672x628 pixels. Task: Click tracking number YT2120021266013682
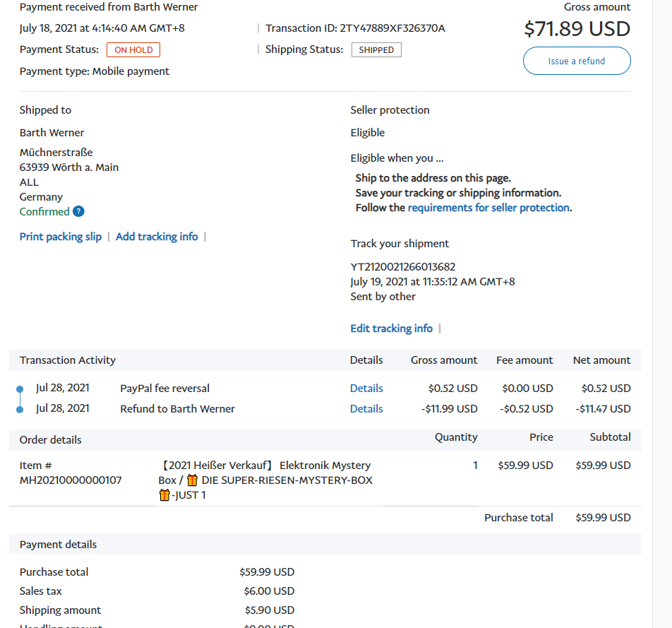[x=403, y=267]
